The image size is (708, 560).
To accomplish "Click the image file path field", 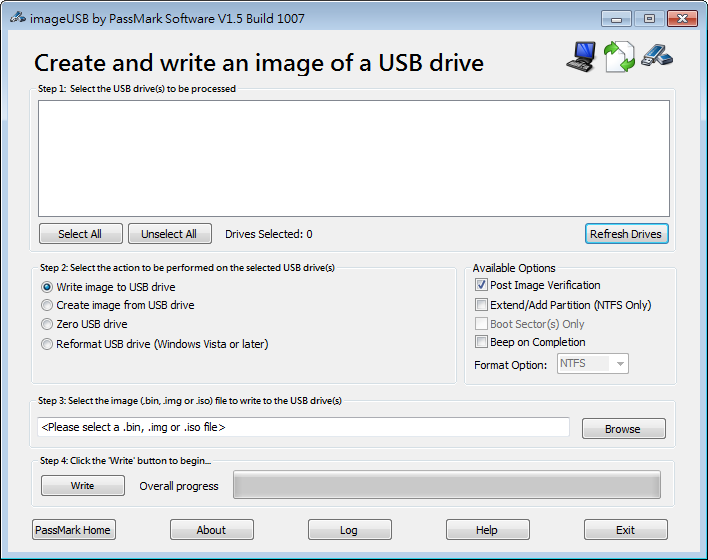I will 303,427.
